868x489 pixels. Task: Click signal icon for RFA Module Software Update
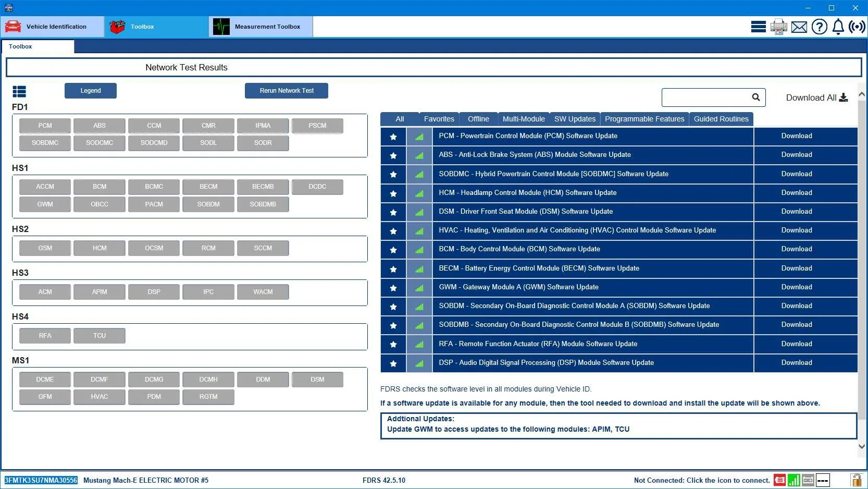click(419, 345)
